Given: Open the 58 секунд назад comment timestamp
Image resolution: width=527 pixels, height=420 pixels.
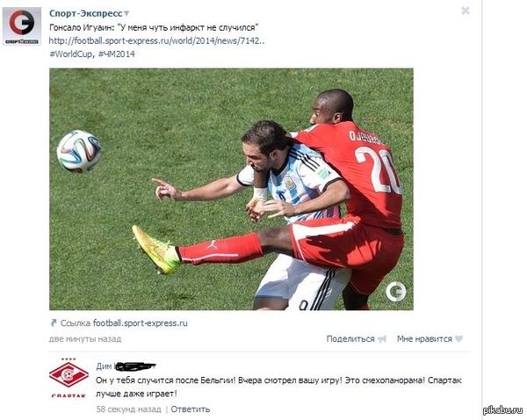Looking at the screenshot, I should pos(129,409).
